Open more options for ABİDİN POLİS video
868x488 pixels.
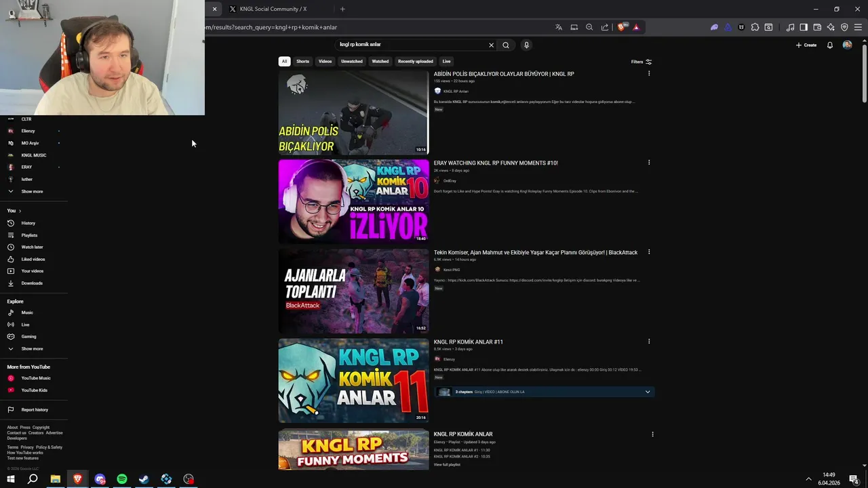click(x=649, y=73)
